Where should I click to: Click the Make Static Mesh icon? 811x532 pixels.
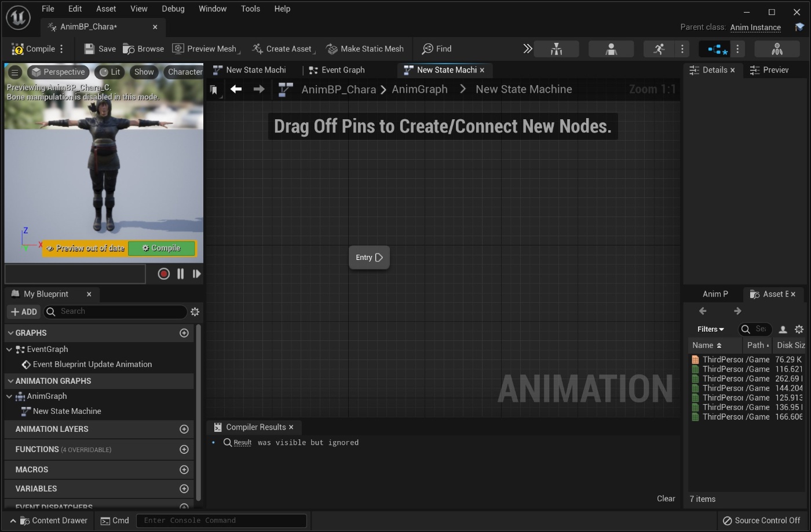[x=332, y=49]
